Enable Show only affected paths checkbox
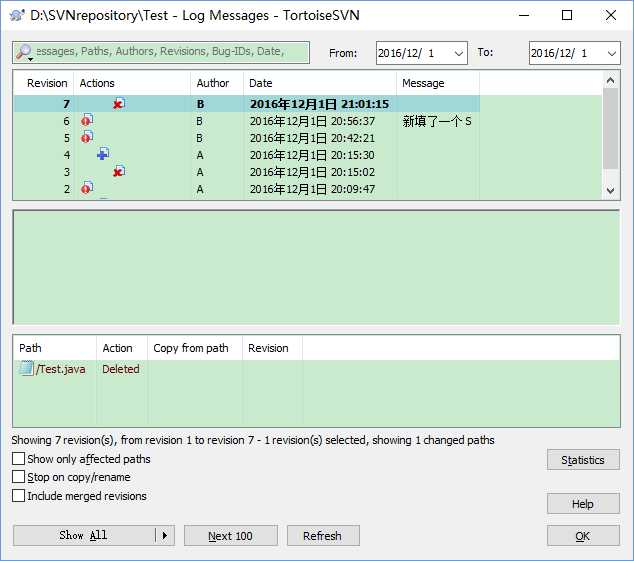The image size is (634, 561). click(18, 459)
